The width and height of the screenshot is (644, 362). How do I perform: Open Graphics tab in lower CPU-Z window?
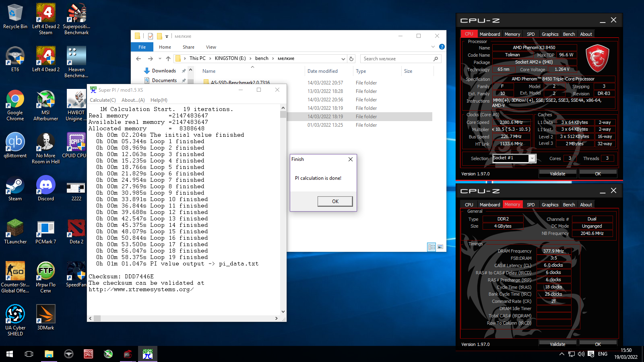pyautogui.click(x=550, y=205)
